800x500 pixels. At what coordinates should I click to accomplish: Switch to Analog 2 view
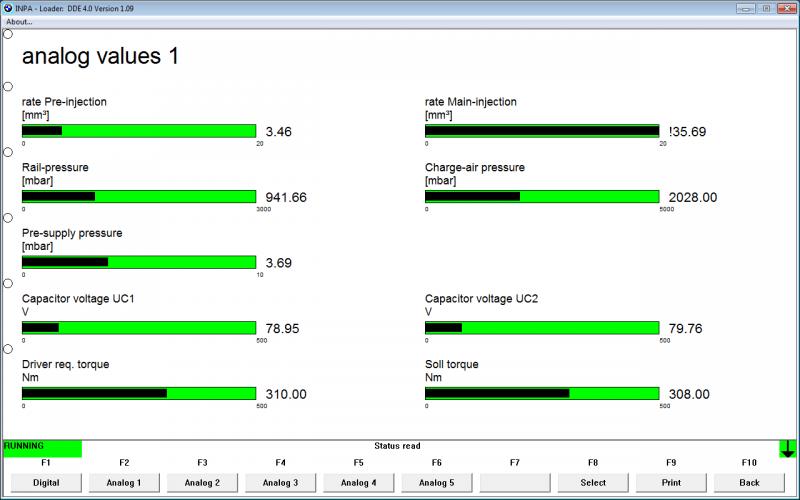tap(202, 482)
